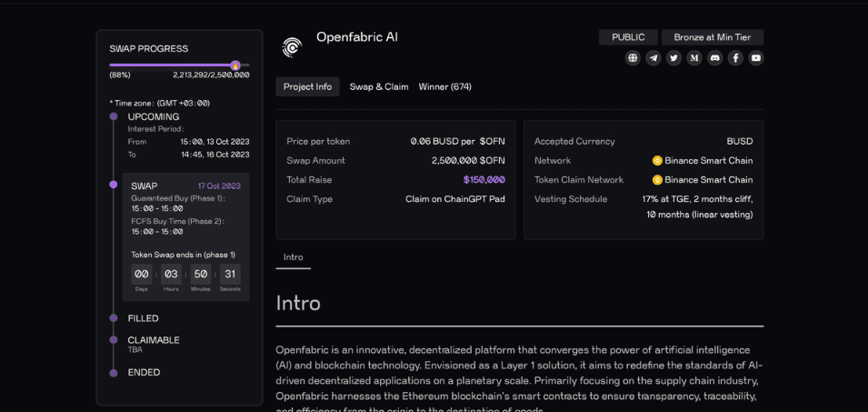Image resolution: width=868 pixels, height=412 pixels.
Task: Click the Binance icon in Network row
Action: pyautogui.click(x=658, y=161)
